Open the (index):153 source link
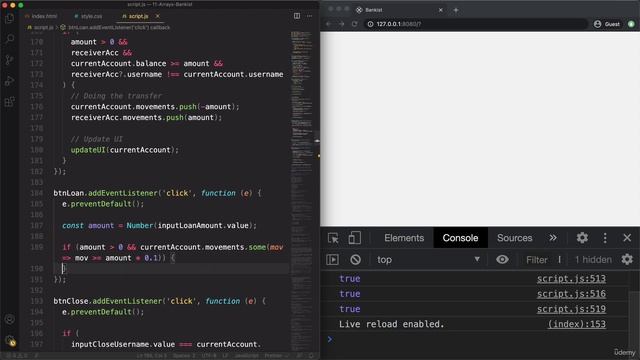 pyautogui.click(x=577, y=324)
